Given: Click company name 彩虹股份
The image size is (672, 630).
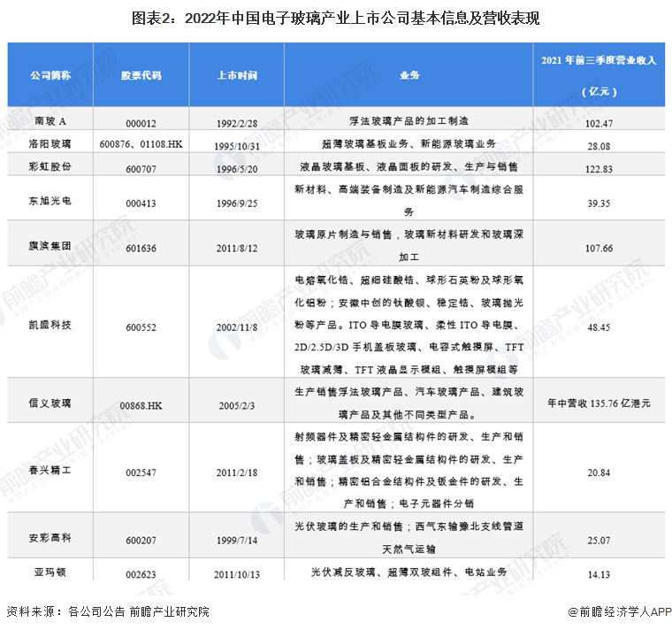Looking at the screenshot, I should click(50, 166).
